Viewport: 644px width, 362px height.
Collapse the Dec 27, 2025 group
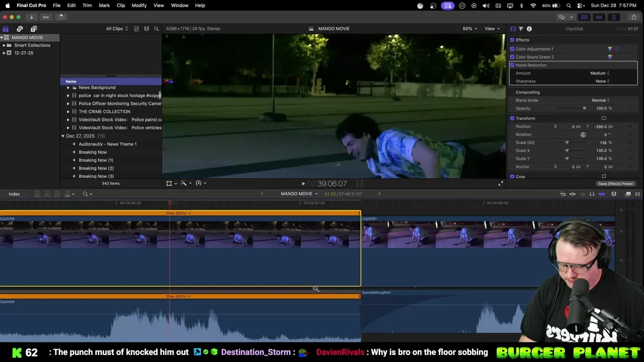coord(63,136)
